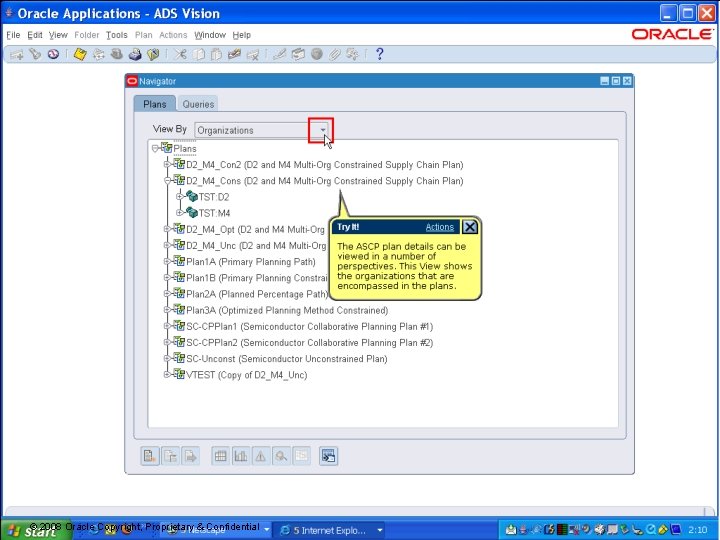Open the Help menu

tap(242, 35)
